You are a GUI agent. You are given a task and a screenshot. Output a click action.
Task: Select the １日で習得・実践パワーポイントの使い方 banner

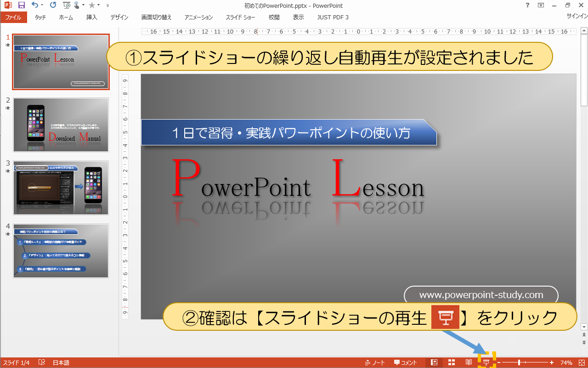pyautogui.click(x=289, y=133)
